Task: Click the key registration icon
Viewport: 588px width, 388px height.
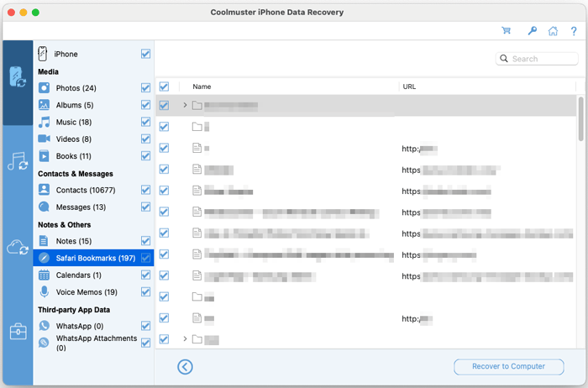Action: [532, 31]
